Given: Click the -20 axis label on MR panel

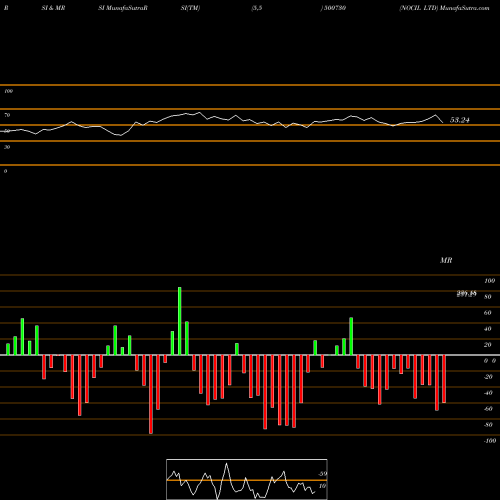Looking at the screenshot, I should (488, 377).
